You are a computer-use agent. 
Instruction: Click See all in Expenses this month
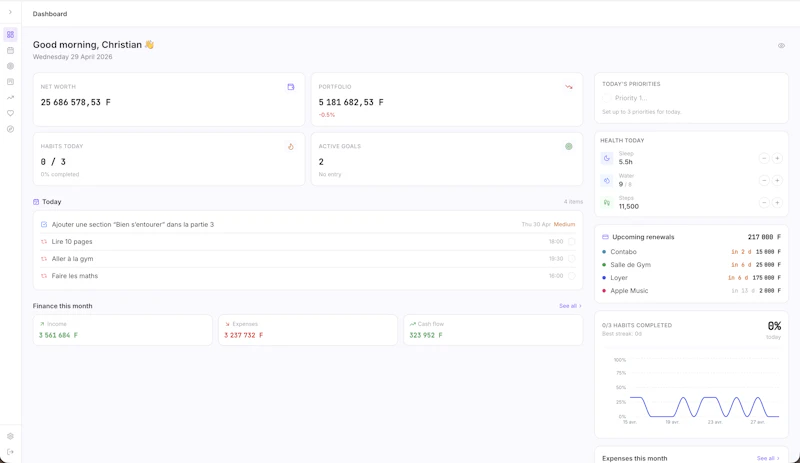coord(768,458)
